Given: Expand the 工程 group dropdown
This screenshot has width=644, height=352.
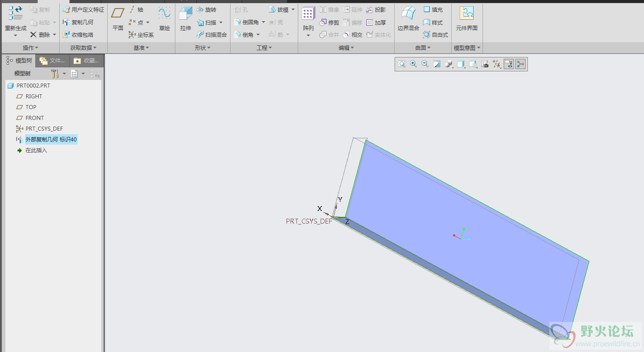Looking at the screenshot, I should [264, 48].
